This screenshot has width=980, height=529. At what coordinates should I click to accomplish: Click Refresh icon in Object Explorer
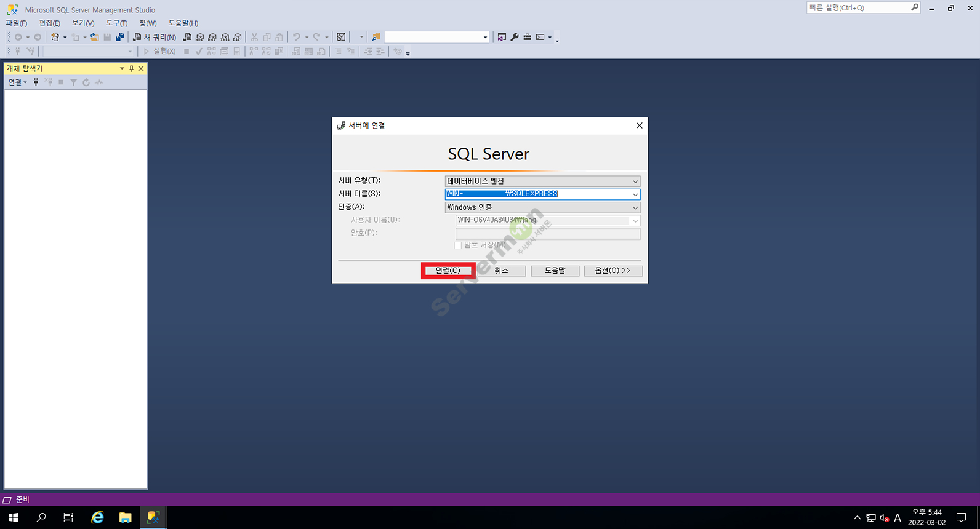click(86, 82)
